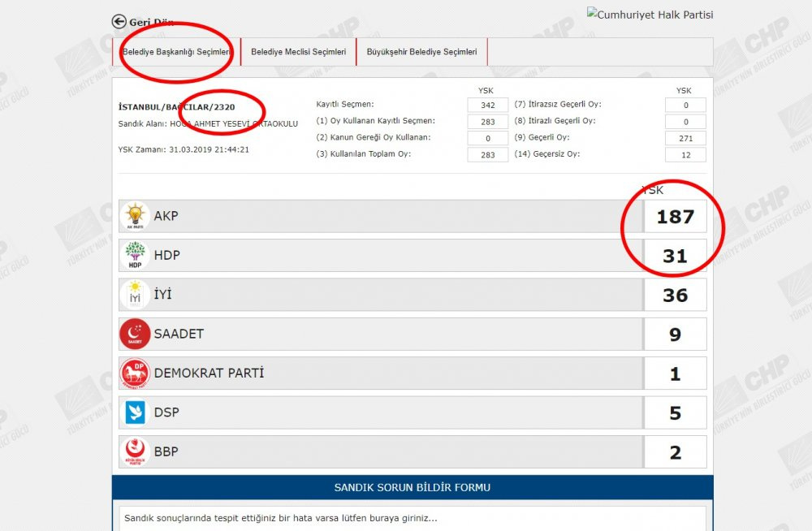
Task: Click the AKP vote count 187
Action: pyautogui.click(x=676, y=217)
